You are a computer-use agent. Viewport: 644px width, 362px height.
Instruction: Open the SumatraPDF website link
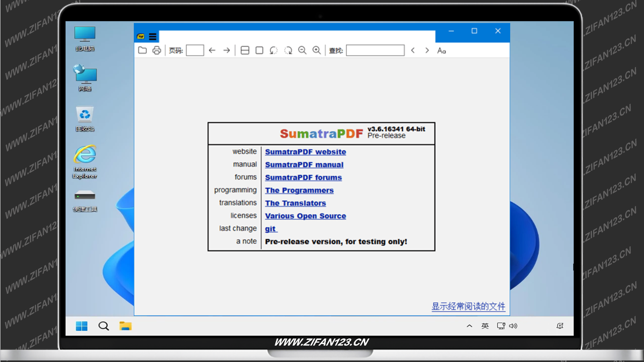(x=306, y=152)
